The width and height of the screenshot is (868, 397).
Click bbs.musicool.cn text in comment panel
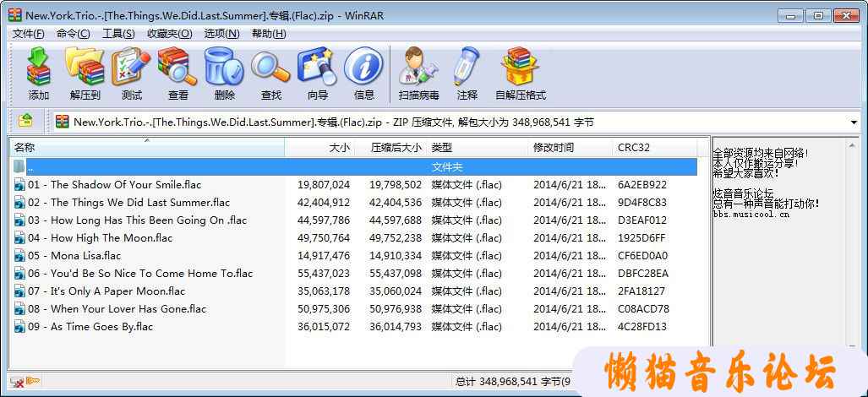(751, 215)
